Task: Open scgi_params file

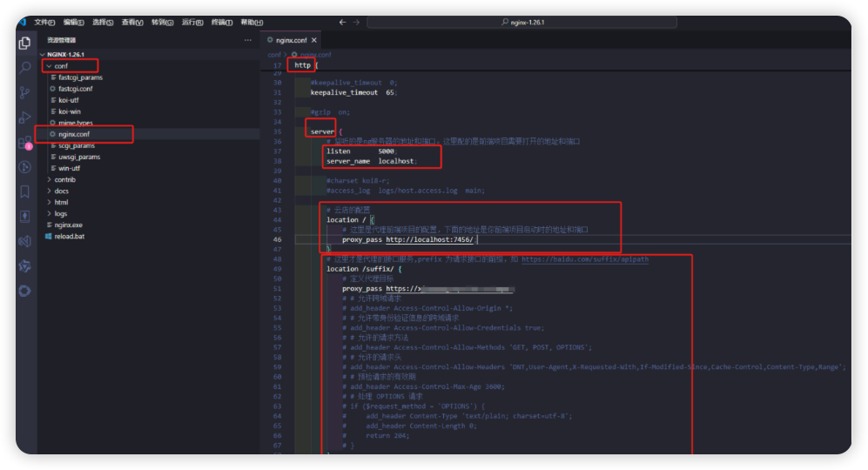Action: pyautogui.click(x=149, y=145)
